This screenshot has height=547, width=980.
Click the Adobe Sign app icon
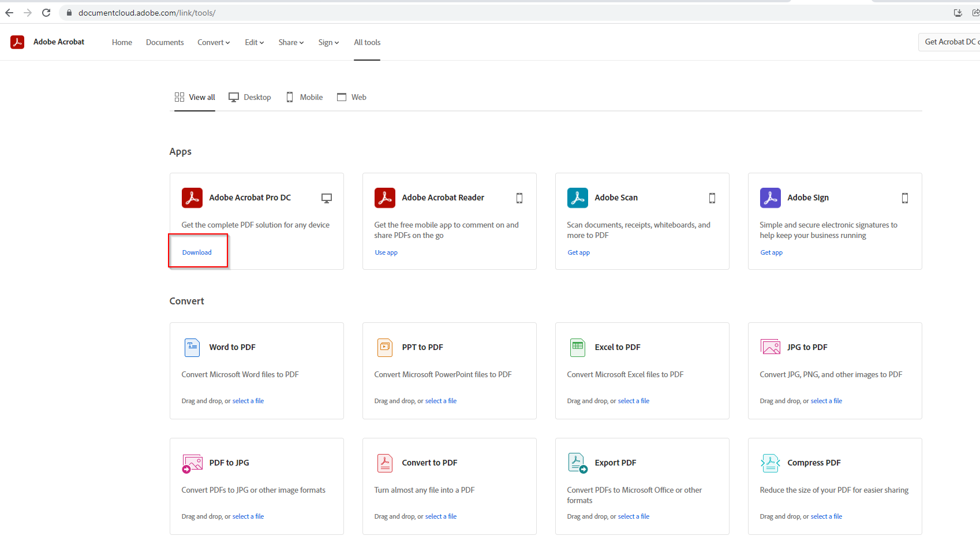[770, 198]
